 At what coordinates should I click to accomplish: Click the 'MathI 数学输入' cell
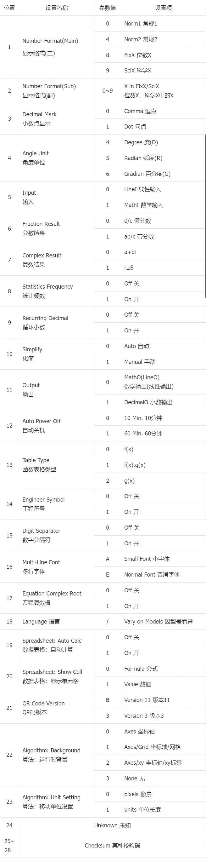tap(163, 205)
